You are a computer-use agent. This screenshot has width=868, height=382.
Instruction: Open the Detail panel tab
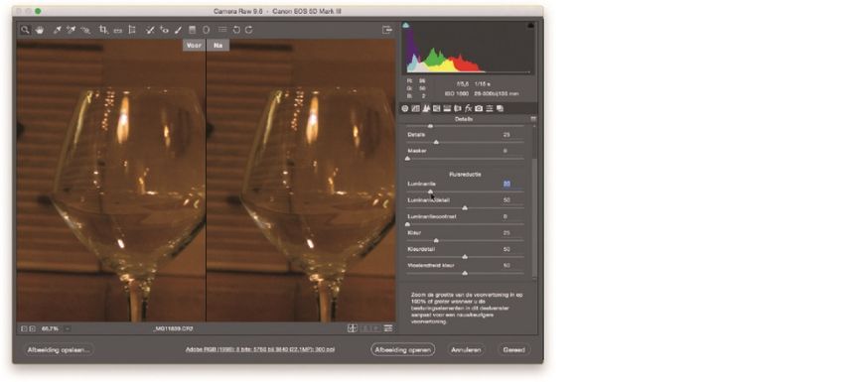click(426, 109)
